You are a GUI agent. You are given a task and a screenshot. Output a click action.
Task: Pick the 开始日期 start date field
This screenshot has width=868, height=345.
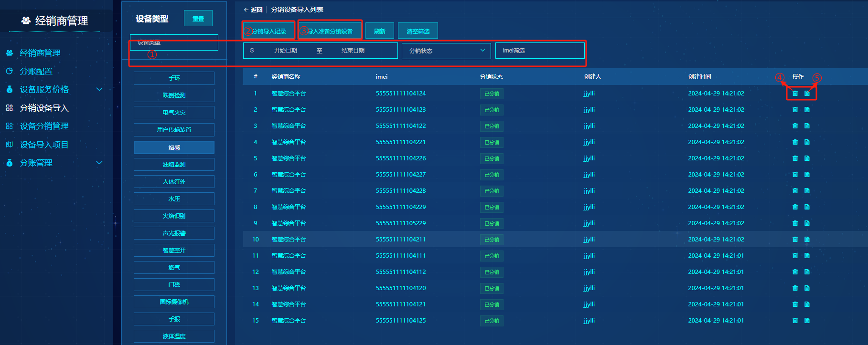286,51
